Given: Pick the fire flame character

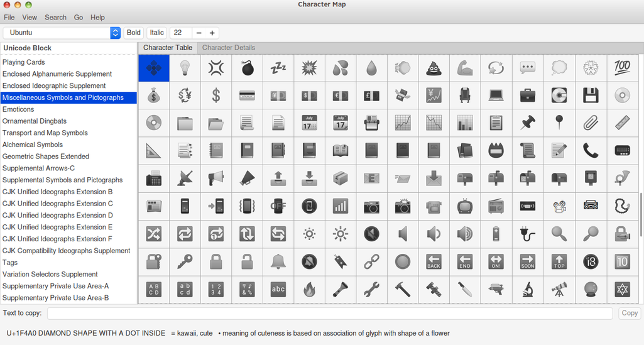Looking at the screenshot, I should tap(309, 290).
